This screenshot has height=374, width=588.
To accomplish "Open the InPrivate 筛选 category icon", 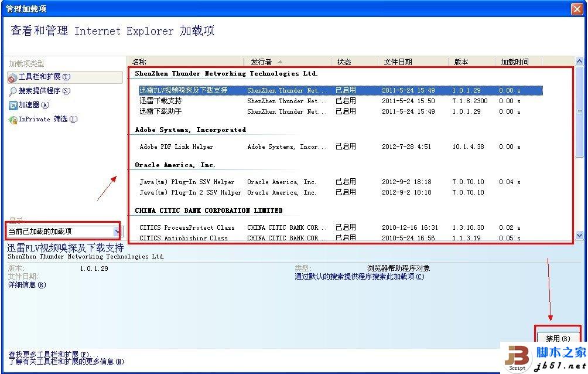I will tap(14, 119).
